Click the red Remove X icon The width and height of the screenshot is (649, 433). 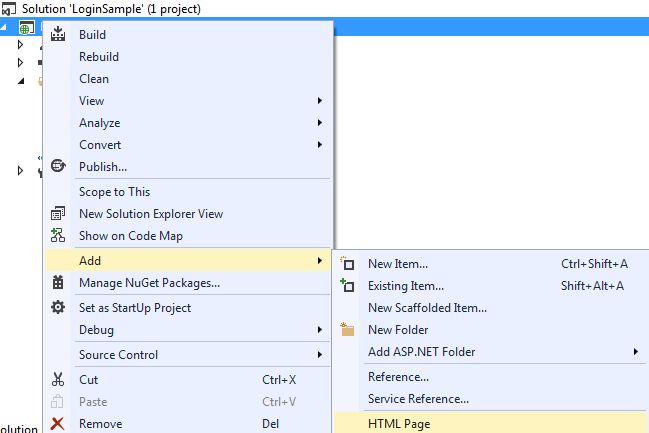[x=58, y=423]
